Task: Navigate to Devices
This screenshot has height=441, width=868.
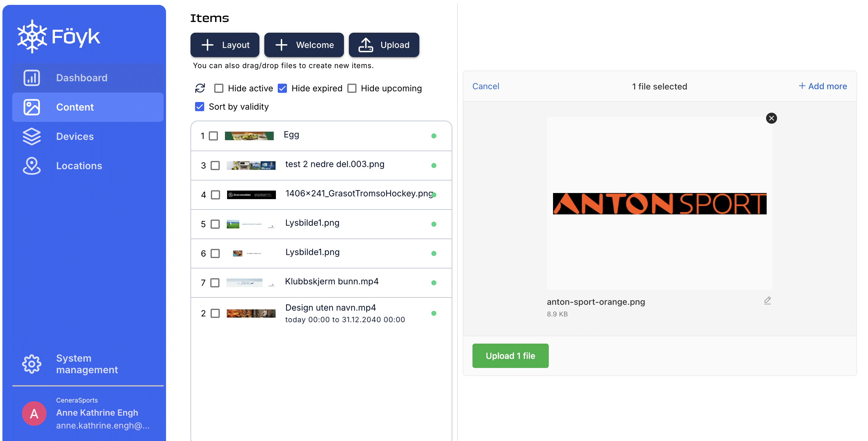Action: [x=88, y=137]
